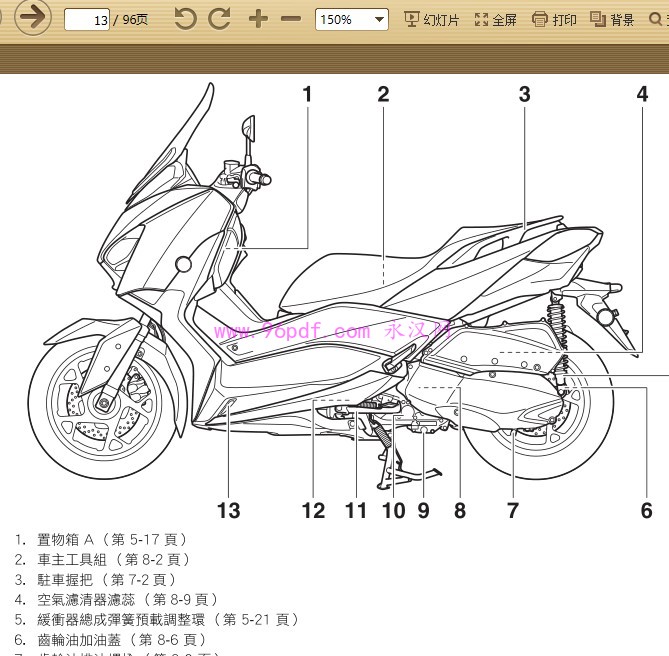669x656 pixels.
Task: Change the background (背景)
Action: point(612,20)
